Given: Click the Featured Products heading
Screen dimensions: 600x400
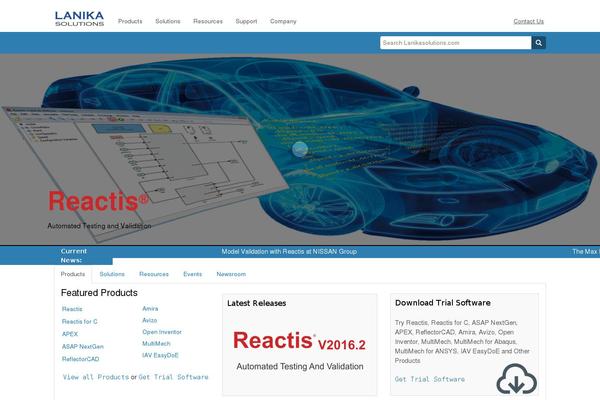Looking at the screenshot, I should click(99, 293).
